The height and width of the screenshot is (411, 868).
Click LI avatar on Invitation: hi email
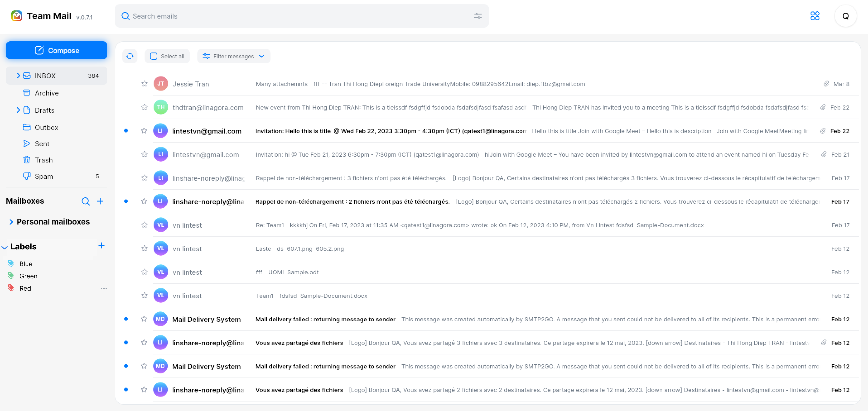161,154
